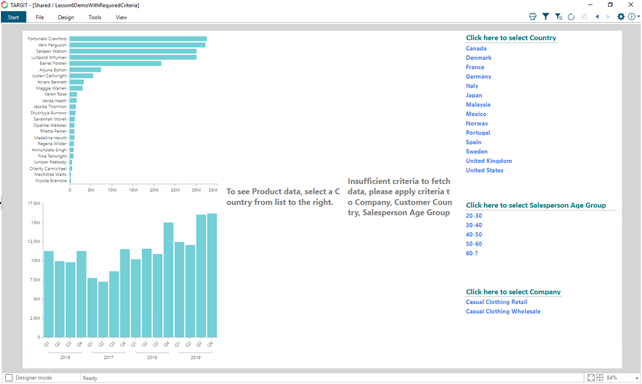Viewport: 642px width, 384px height.
Task: Click the TARGIT logo icon in title bar
Action: tap(4, 5)
